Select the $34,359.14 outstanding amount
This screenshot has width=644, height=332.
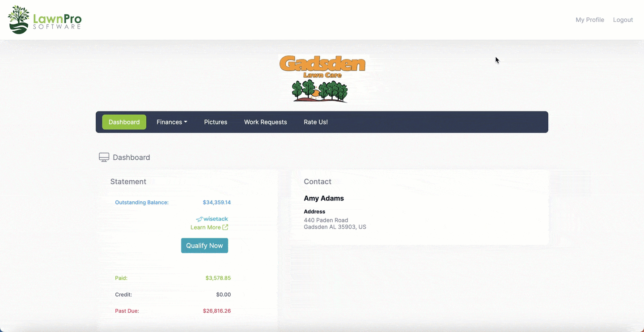click(217, 203)
